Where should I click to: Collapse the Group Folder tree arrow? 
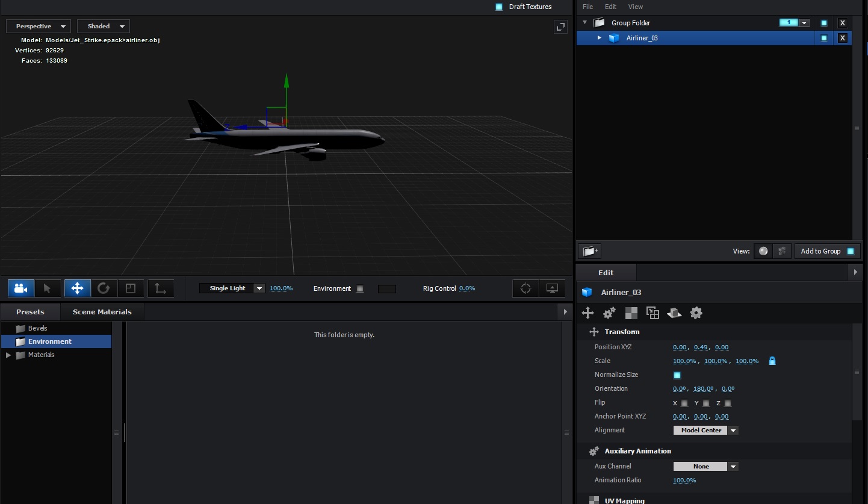[584, 22]
